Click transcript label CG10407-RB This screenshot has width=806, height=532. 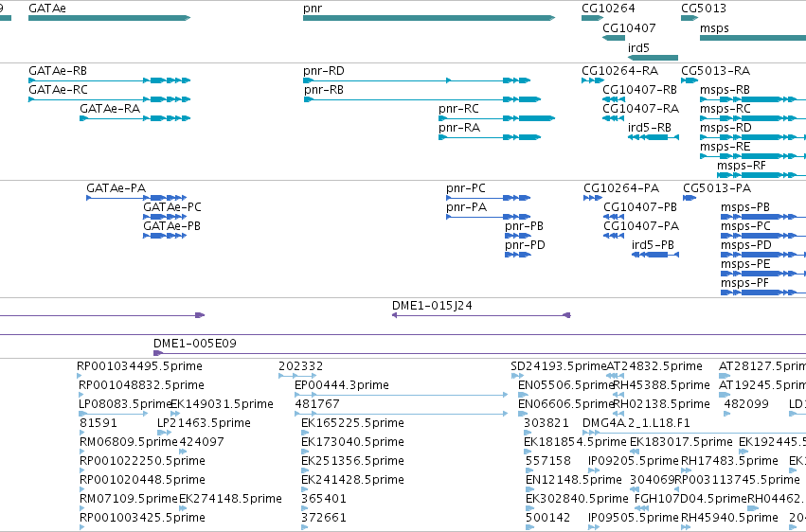click(640, 90)
